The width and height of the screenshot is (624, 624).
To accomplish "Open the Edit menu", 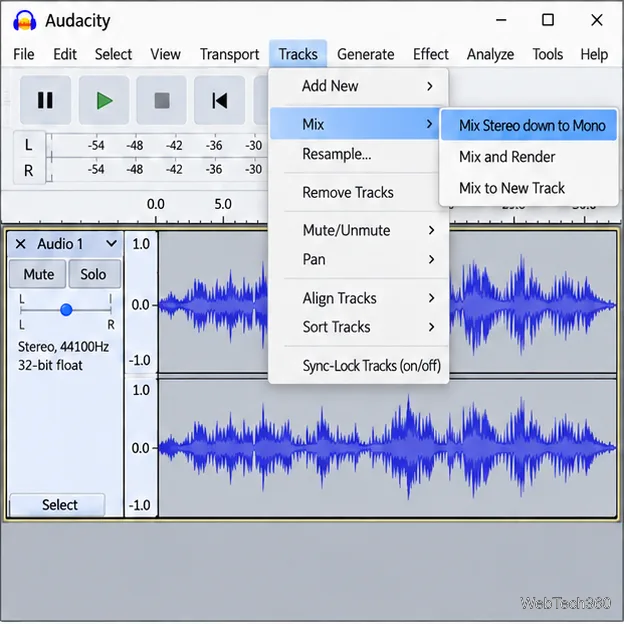I will point(65,54).
